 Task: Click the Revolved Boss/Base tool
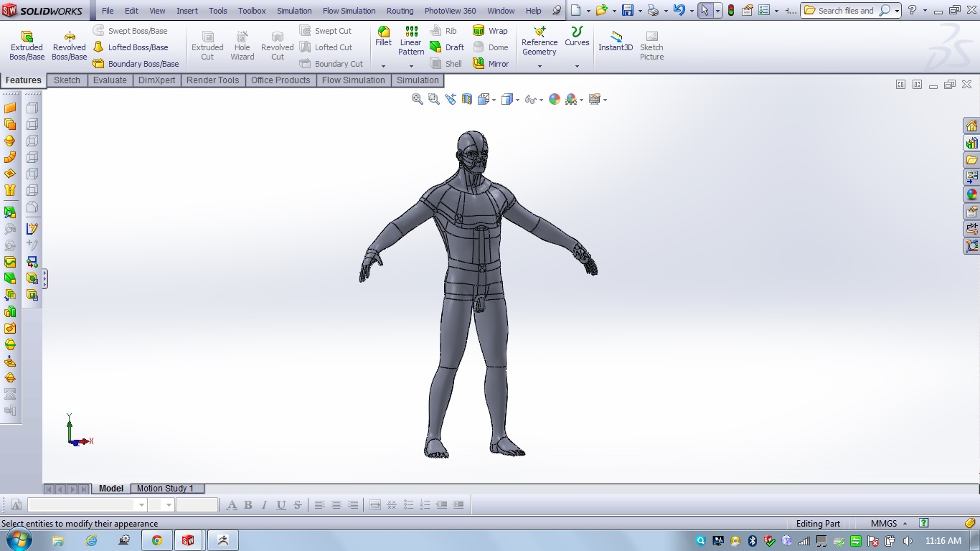pyautogui.click(x=69, y=45)
